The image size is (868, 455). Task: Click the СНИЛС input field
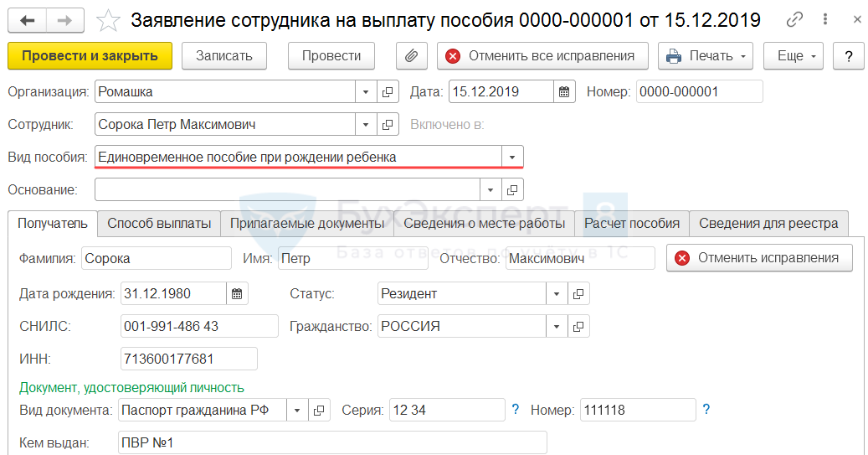pyautogui.click(x=198, y=326)
